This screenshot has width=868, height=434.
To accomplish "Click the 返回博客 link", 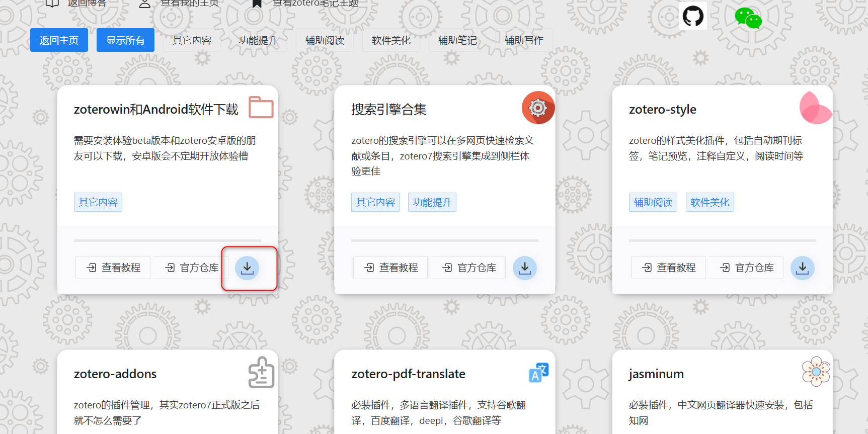I will click(x=87, y=3).
